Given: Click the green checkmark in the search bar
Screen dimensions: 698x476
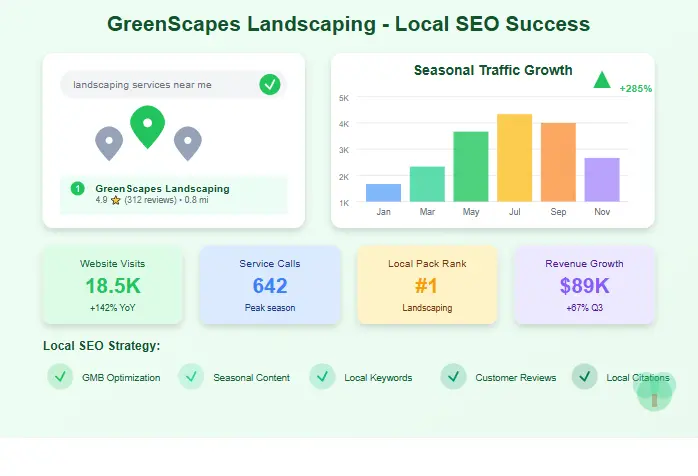Looking at the screenshot, I should [269, 85].
